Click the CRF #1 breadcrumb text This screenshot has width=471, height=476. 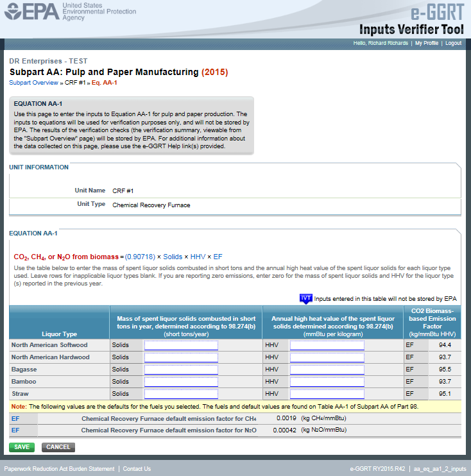75,83
